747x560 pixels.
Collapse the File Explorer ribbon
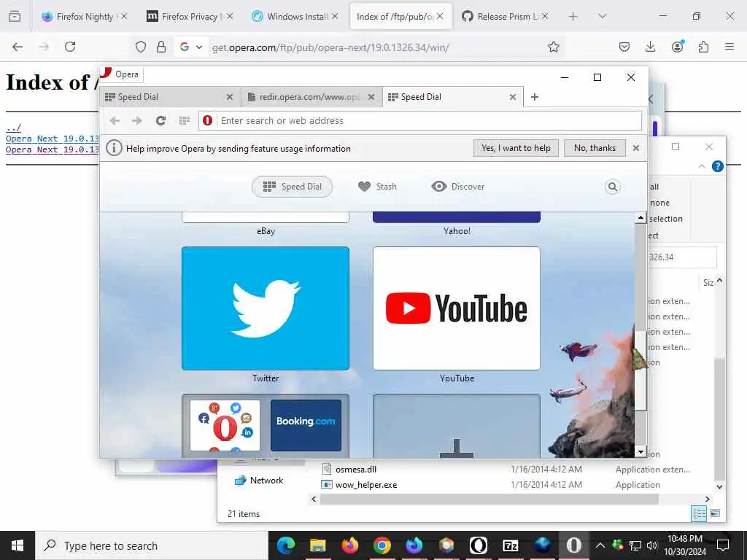702,166
